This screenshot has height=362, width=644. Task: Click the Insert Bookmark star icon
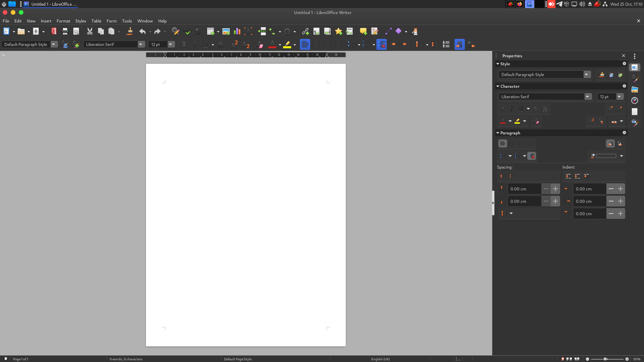338,32
